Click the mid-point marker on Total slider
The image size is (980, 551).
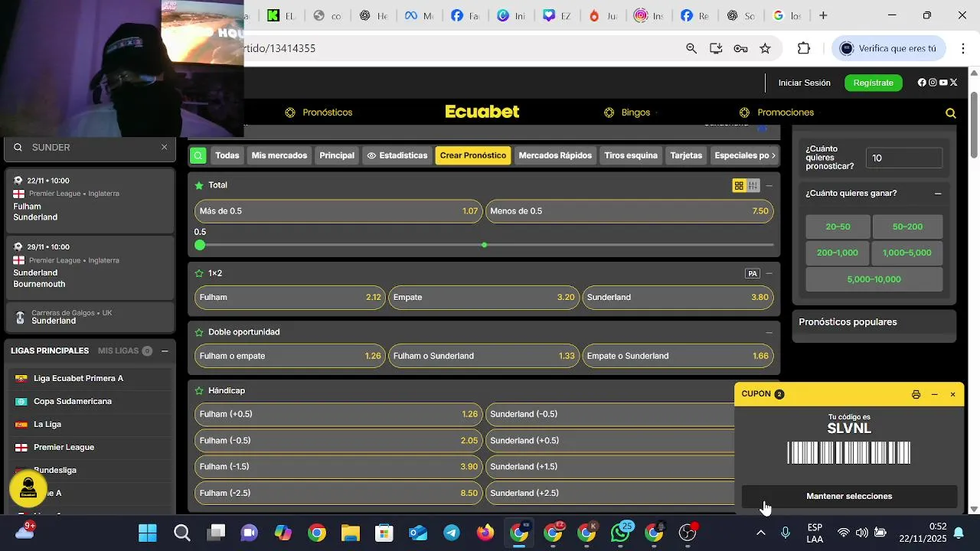(x=485, y=245)
